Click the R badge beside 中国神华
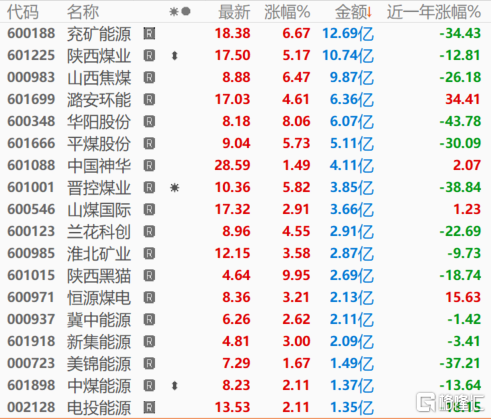Viewport: 491px width, 419px height. 149,166
